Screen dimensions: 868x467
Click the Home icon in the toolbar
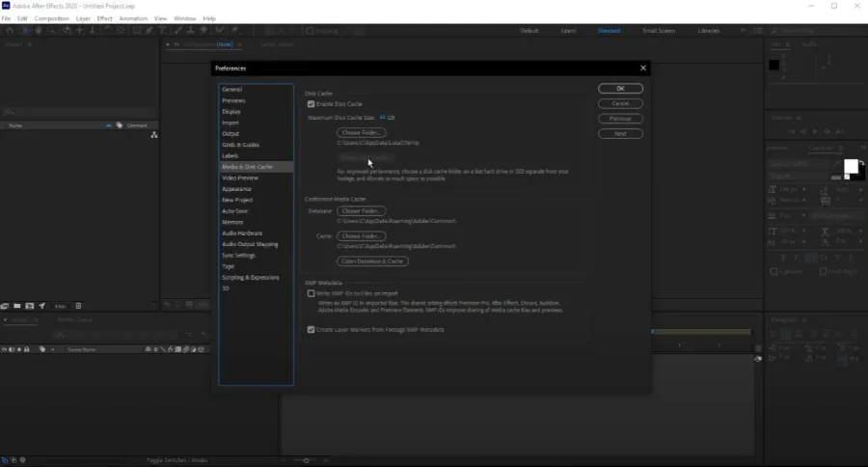pos(10,31)
